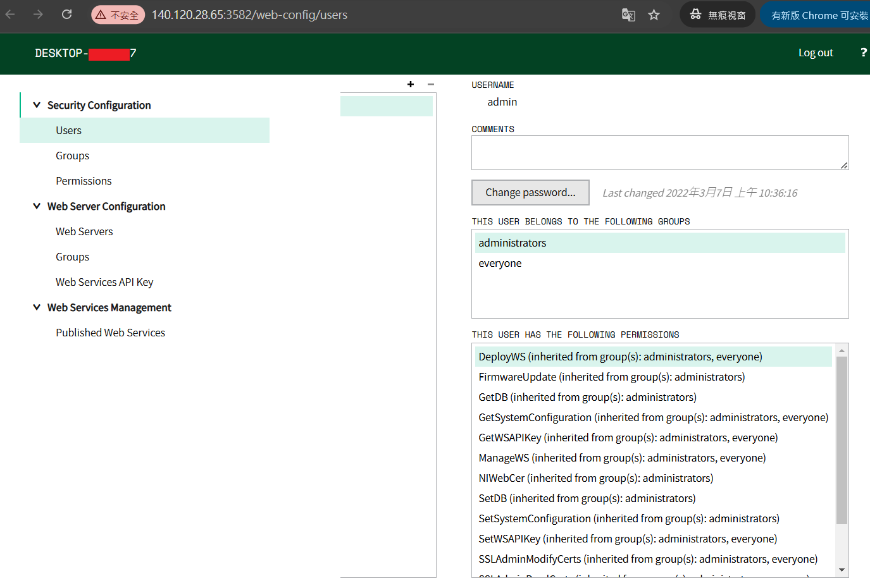The image size is (870, 588).
Task: Click permissions list scrollbar thumb
Action: [x=842, y=441]
